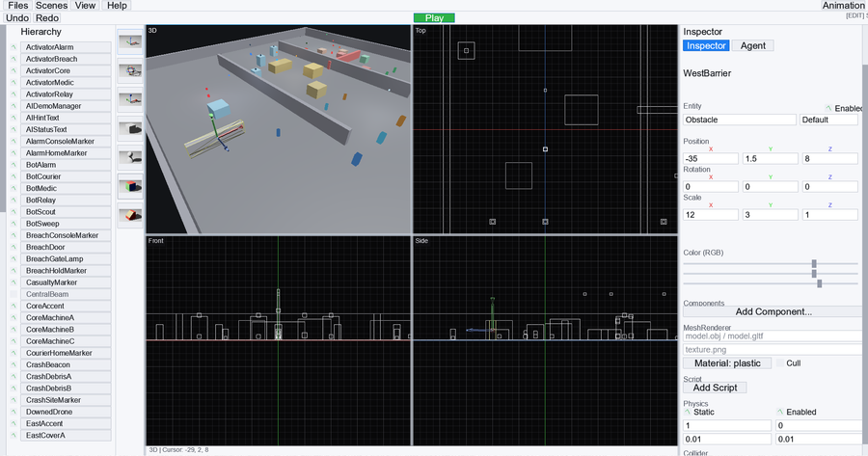
Task: Check the Cull option
Action: [780, 363]
